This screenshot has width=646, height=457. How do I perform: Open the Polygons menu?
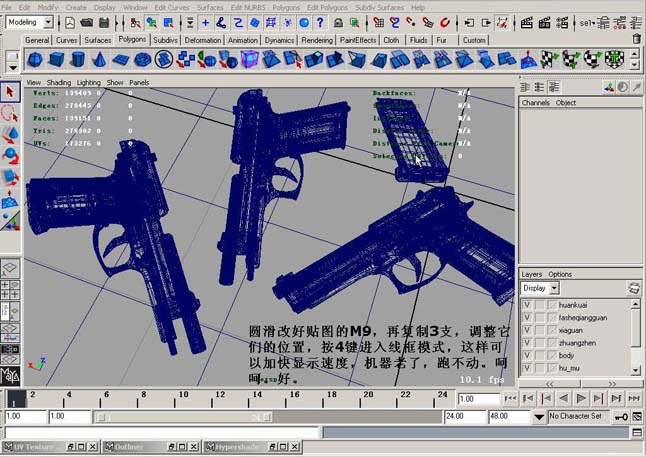tap(286, 7)
